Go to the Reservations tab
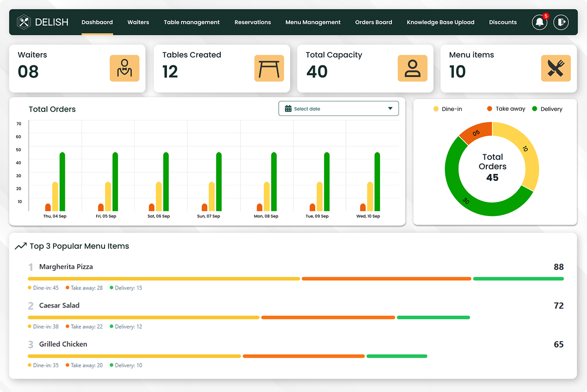Viewport: 587px width, 392px height. [x=252, y=22]
